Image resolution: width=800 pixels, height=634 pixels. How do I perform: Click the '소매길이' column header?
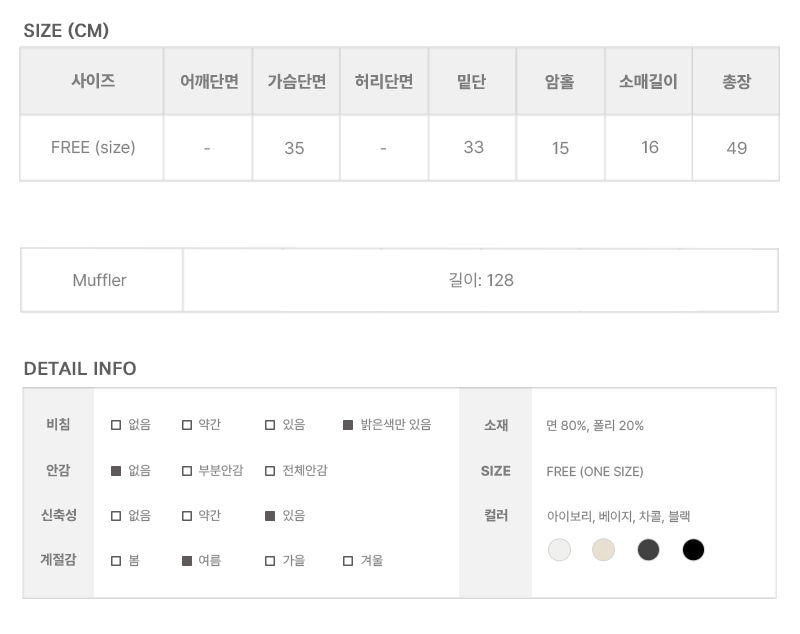click(x=649, y=82)
